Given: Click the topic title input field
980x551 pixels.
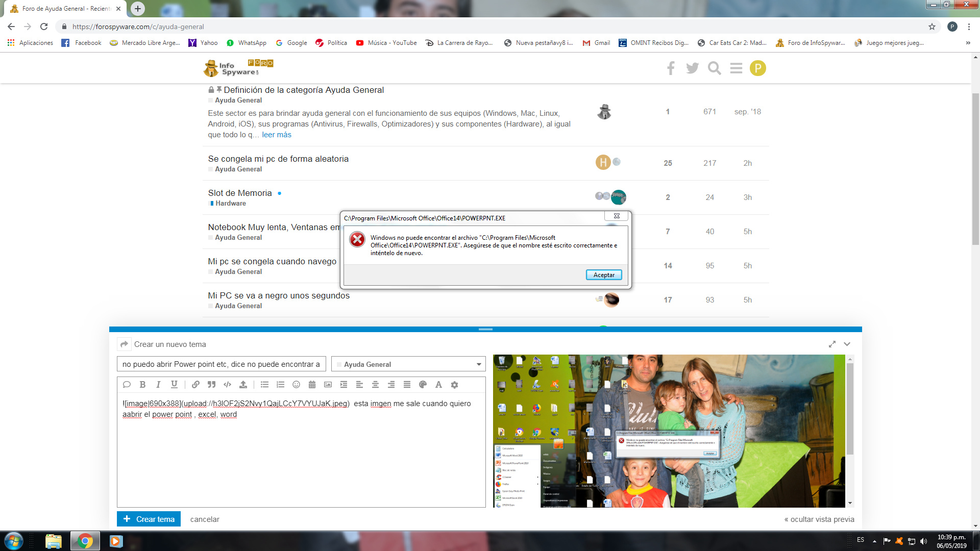Looking at the screenshot, I should pos(221,364).
